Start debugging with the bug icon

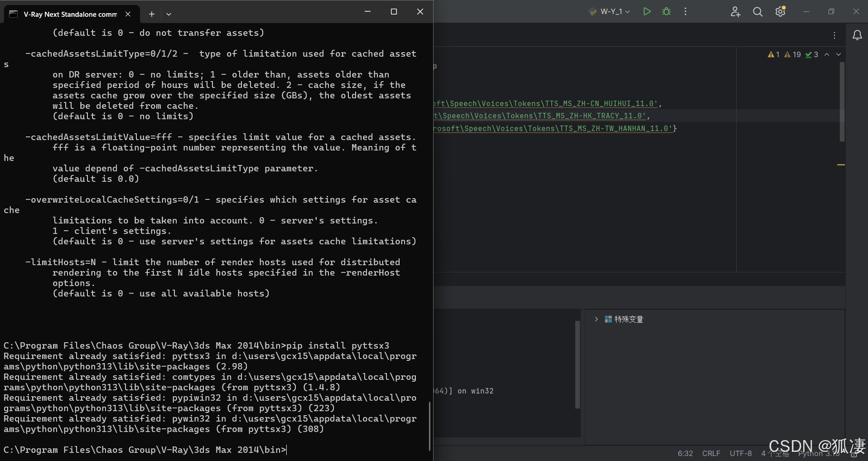666,11
